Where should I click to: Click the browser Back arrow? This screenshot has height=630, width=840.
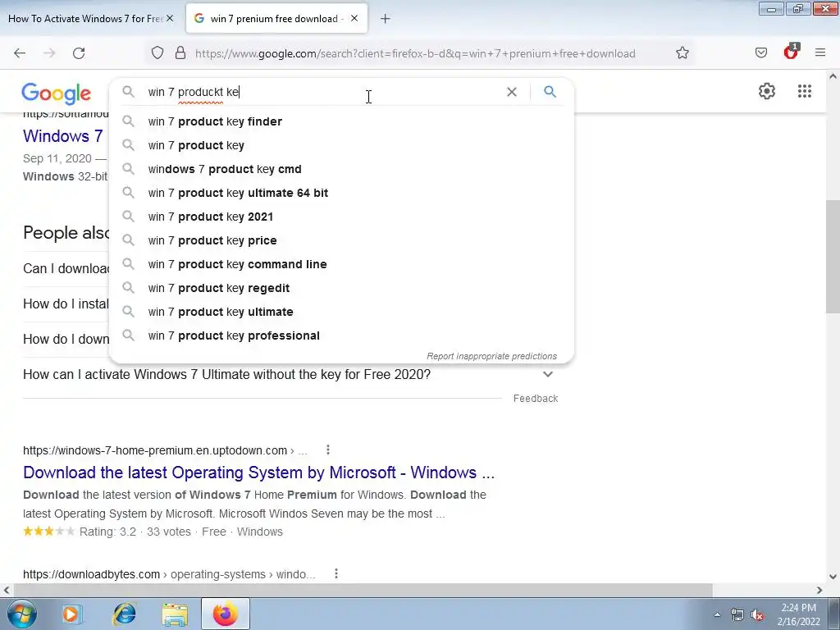tap(20, 53)
